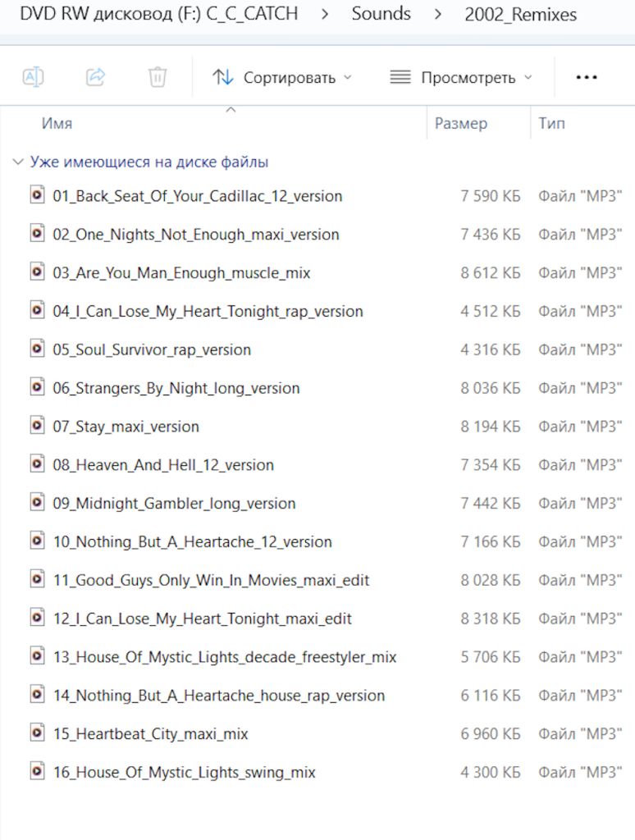Click Файл "MP3" type in 05_Soul_Survivor_rap_version row

point(580,349)
